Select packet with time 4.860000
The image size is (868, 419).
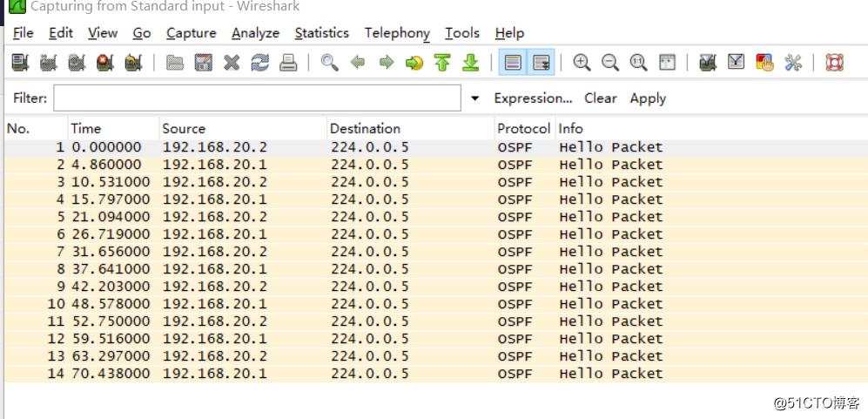pyautogui.click(x=436, y=165)
